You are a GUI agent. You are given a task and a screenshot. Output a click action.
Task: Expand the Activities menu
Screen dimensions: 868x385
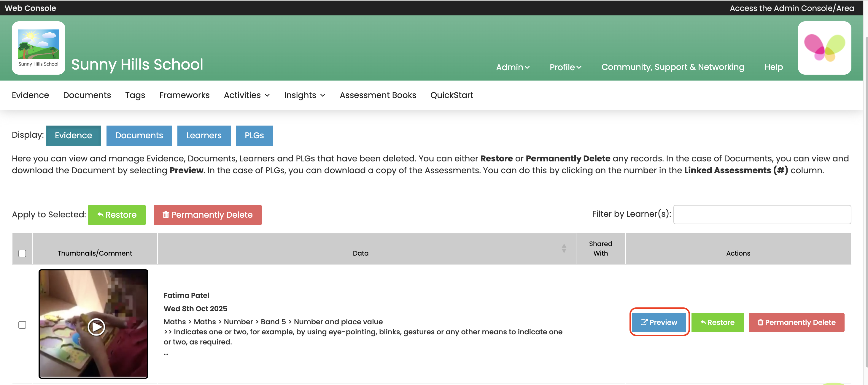tap(247, 95)
